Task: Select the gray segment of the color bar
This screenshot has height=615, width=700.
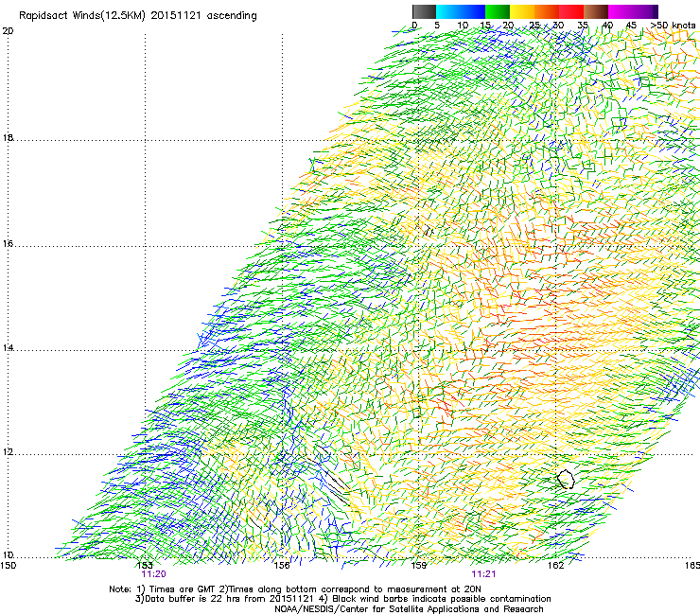Action: click(x=424, y=11)
